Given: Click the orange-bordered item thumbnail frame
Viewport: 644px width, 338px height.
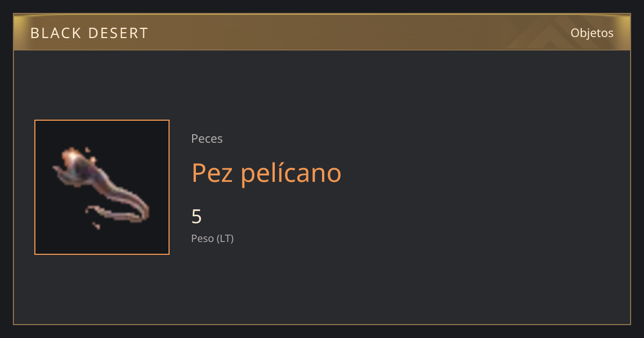Looking at the screenshot, I should pyautogui.click(x=102, y=187).
